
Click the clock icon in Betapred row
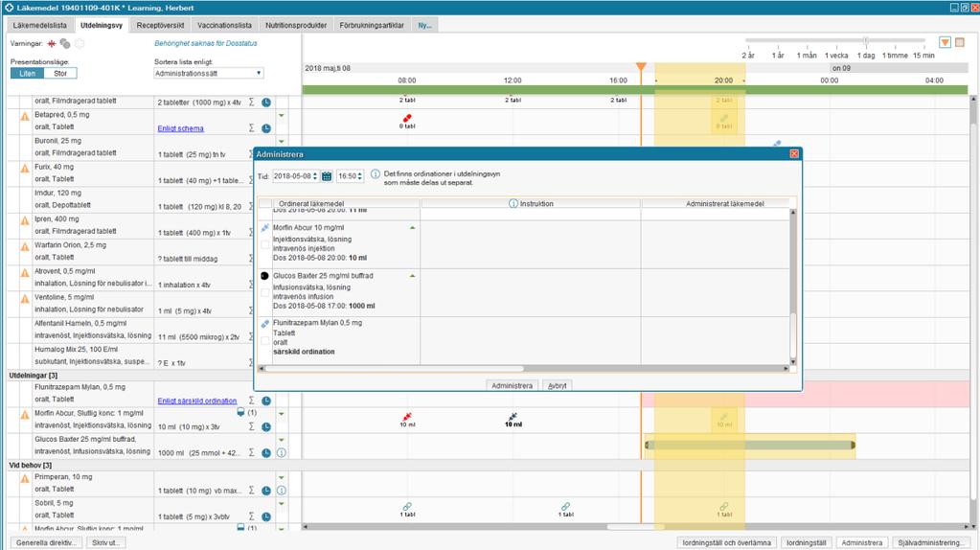coord(266,128)
